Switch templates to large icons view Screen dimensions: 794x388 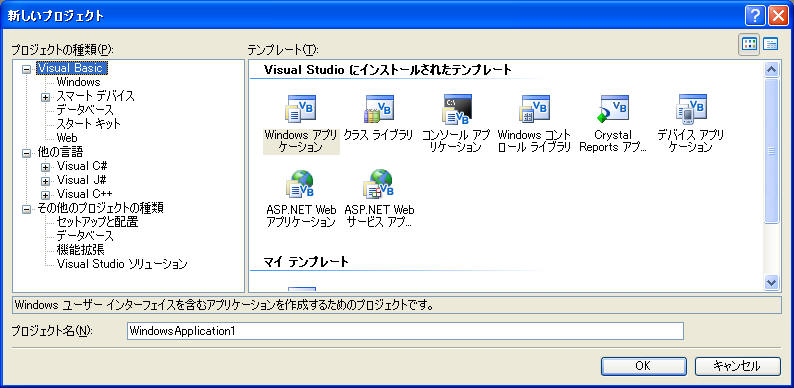tap(749, 45)
